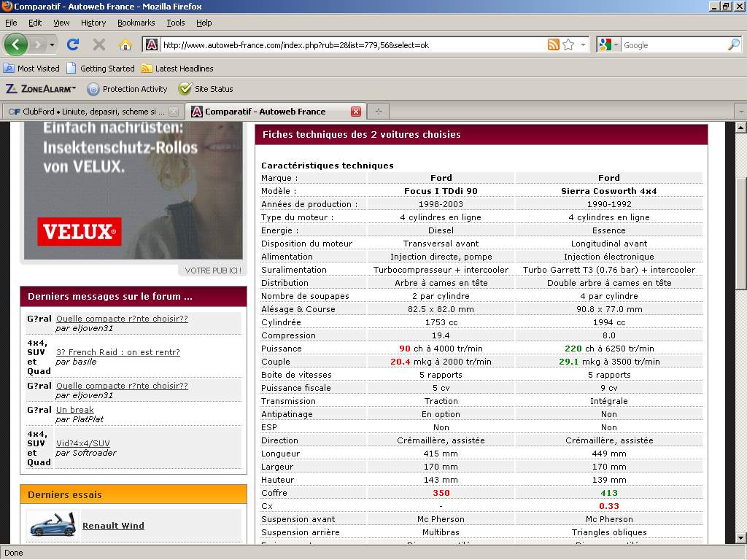Open ZoneAlarm toolbar dropdown
747x560 pixels.
click(x=41, y=89)
